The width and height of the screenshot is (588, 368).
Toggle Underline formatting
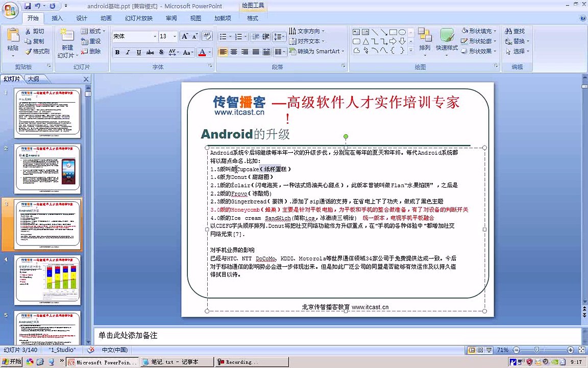[139, 52]
